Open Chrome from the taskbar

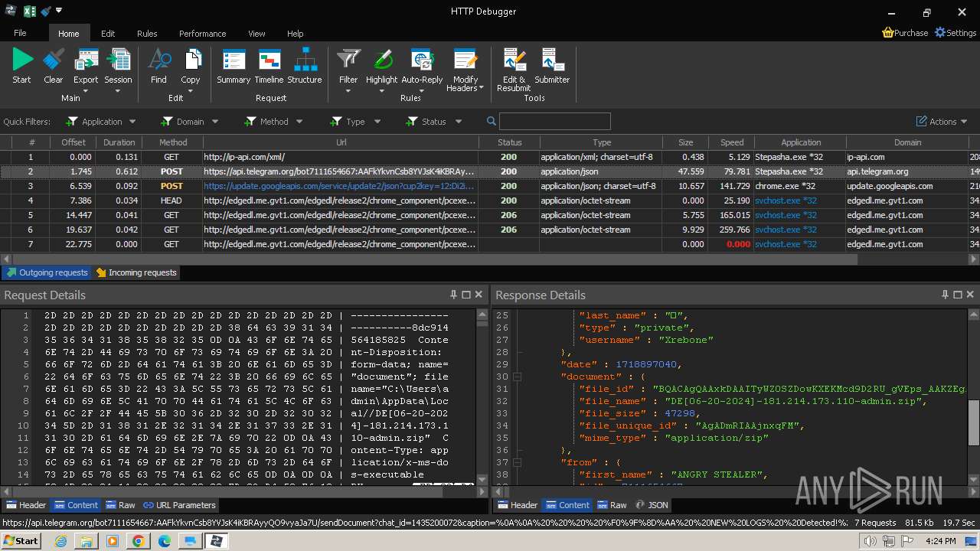(x=138, y=541)
